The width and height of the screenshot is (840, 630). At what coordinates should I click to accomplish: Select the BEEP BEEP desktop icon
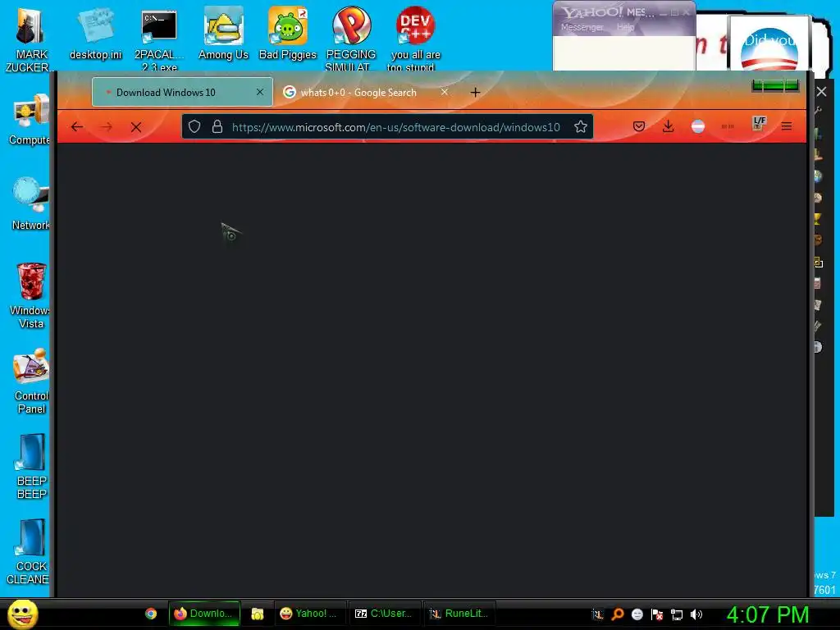coord(31,466)
